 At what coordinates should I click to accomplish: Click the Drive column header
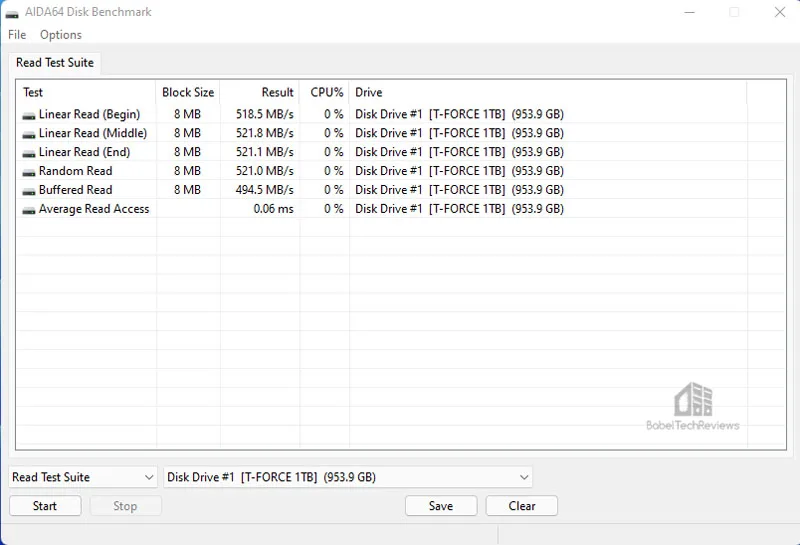[x=548, y=92]
